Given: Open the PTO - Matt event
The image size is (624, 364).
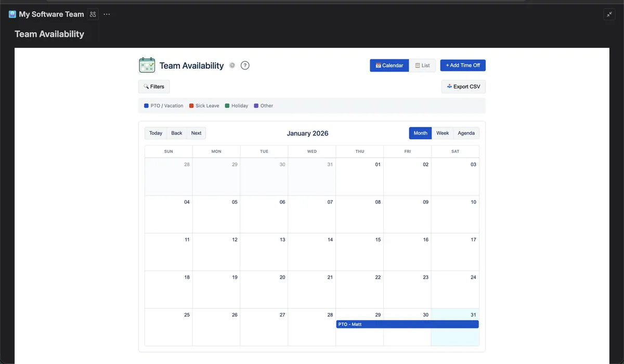Looking at the screenshot, I should [x=407, y=324].
